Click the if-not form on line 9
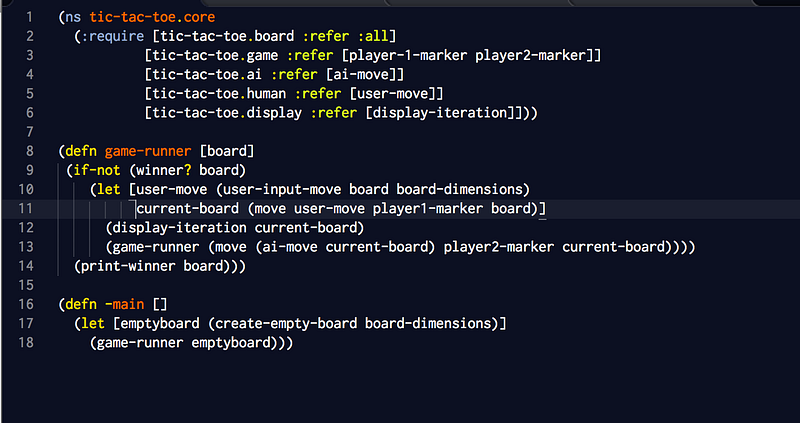Viewport: 800px width, 423px height. (x=97, y=170)
